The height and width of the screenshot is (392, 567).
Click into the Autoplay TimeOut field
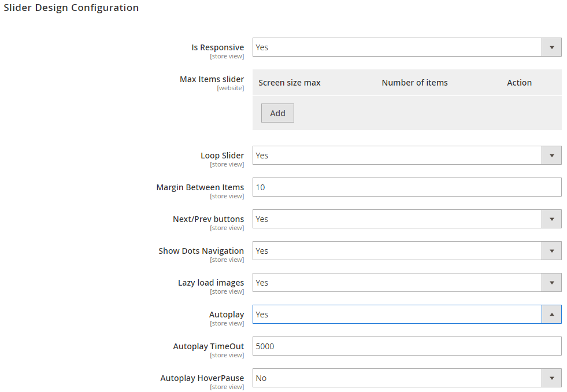click(x=406, y=346)
